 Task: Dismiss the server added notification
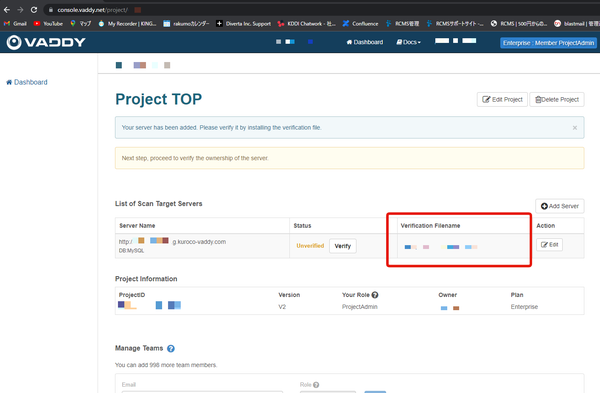tap(575, 128)
